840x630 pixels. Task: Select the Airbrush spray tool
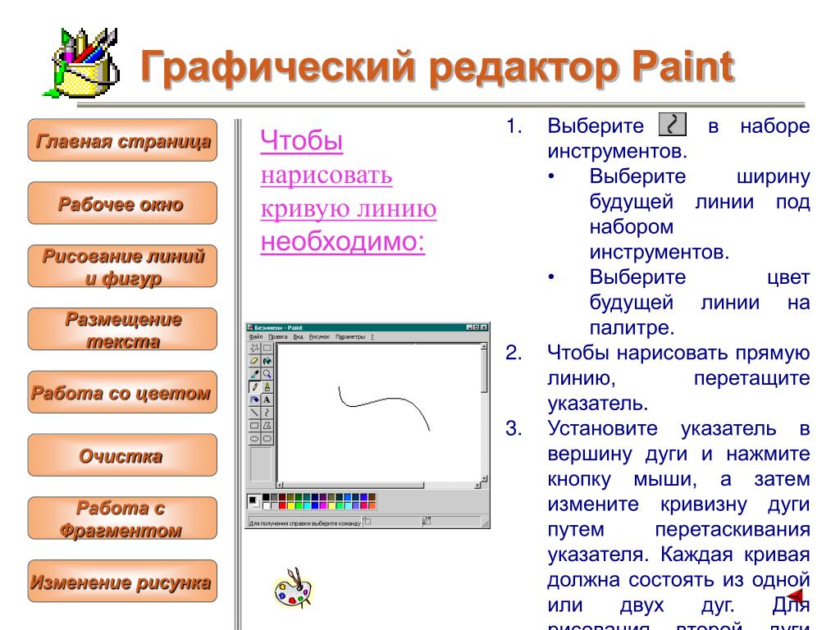pyautogui.click(x=254, y=399)
